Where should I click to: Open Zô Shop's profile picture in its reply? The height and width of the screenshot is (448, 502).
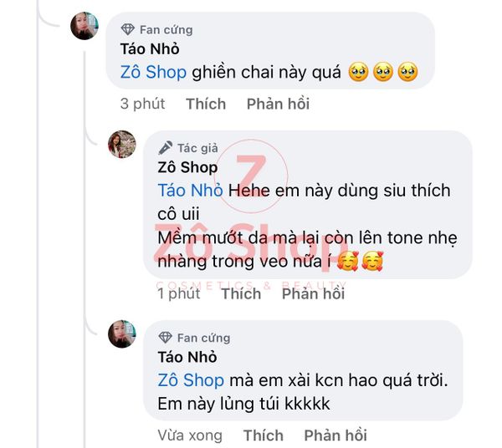click(x=122, y=145)
